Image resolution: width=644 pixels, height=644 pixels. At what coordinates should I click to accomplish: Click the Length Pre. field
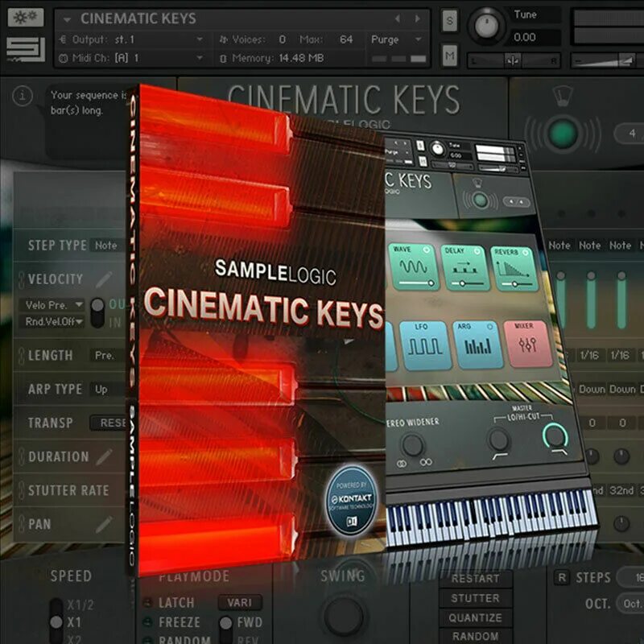pos(107,355)
